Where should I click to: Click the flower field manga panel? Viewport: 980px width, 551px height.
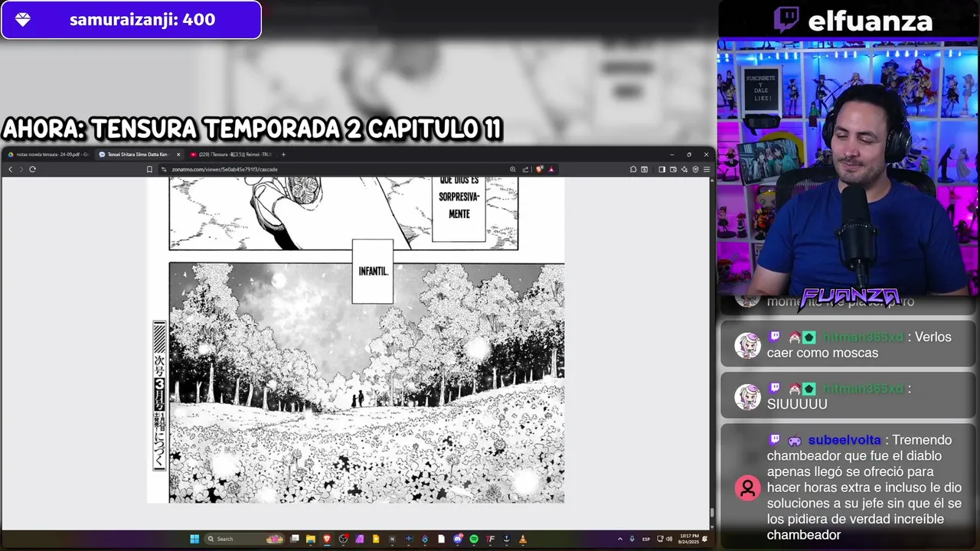367,383
